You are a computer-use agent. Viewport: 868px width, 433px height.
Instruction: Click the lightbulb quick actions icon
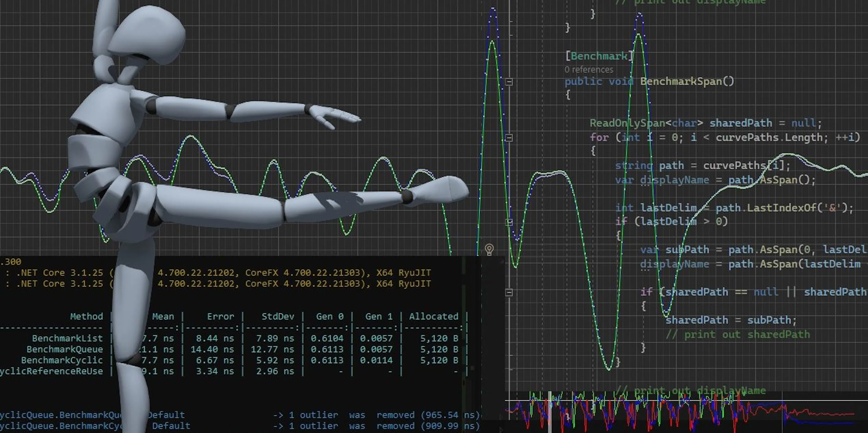(489, 250)
